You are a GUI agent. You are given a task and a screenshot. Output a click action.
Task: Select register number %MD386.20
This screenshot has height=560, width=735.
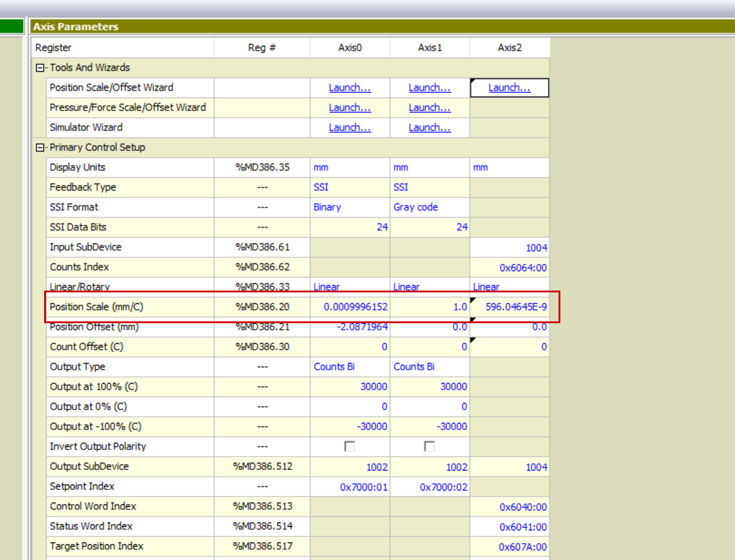(262, 307)
